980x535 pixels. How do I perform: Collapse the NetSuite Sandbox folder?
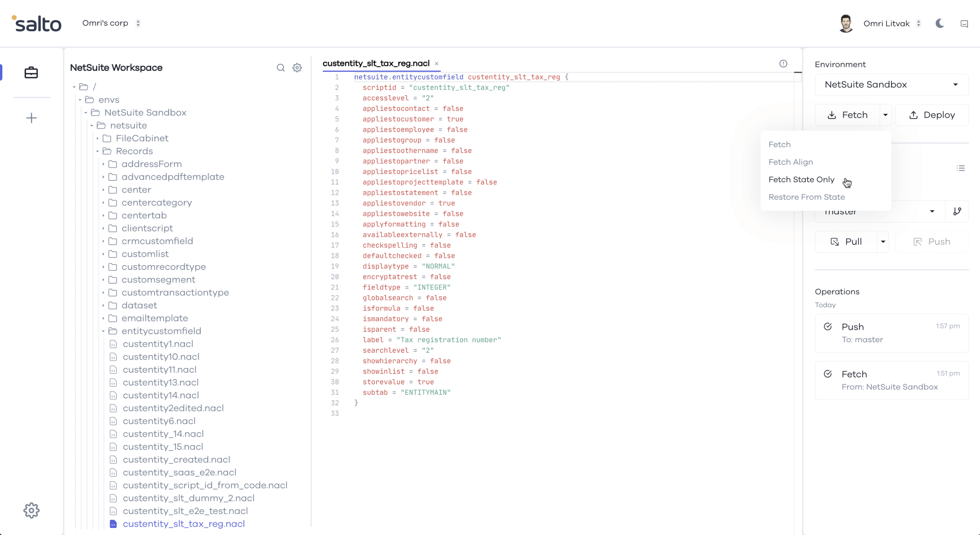point(86,112)
